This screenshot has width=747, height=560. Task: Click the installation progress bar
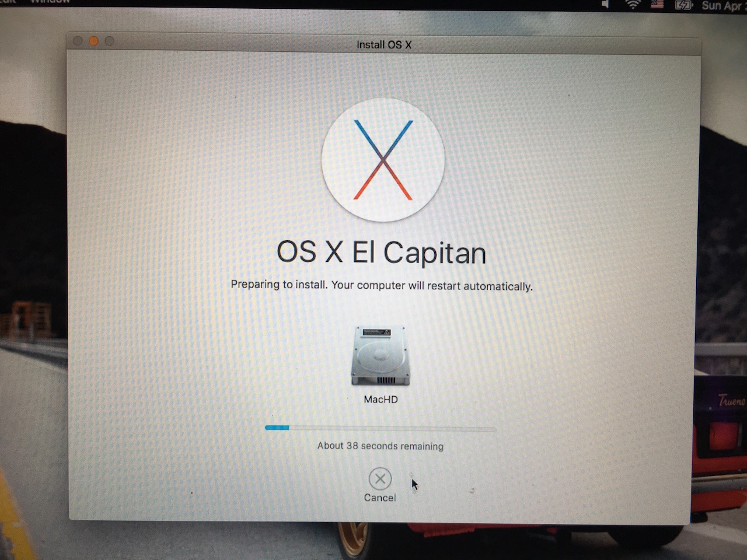380,428
